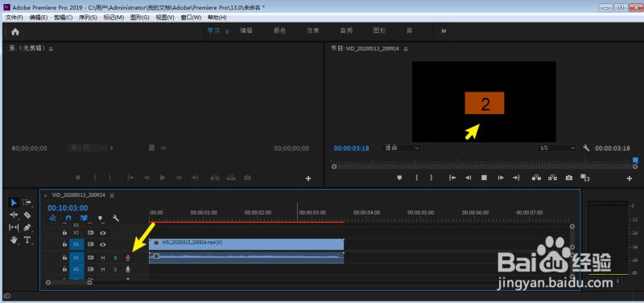The width and height of the screenshot is (644, 303).
Task: Open the 编辑(E) menu
Action: coord(39,18)
